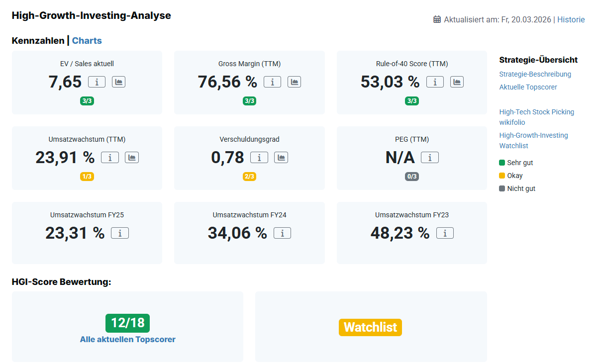Click the info icon for Umsatzwachstum FY25
This screenshot has width=599, height=364.
pyautogui.click(x=120, y=233)
